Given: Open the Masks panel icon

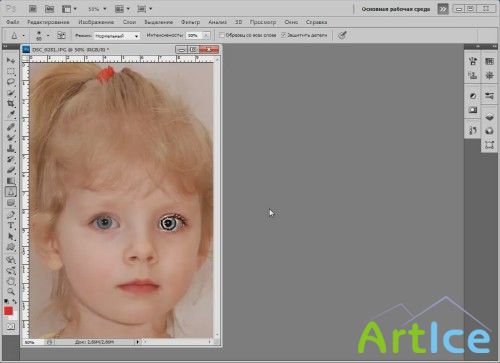Looking at the screenshot, I should point(473,110).
